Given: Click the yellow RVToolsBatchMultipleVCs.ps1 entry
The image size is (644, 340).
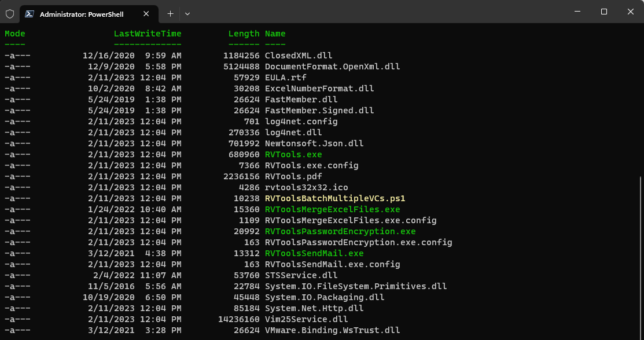Looking at the screenshot, I should (x=335, y=199).
